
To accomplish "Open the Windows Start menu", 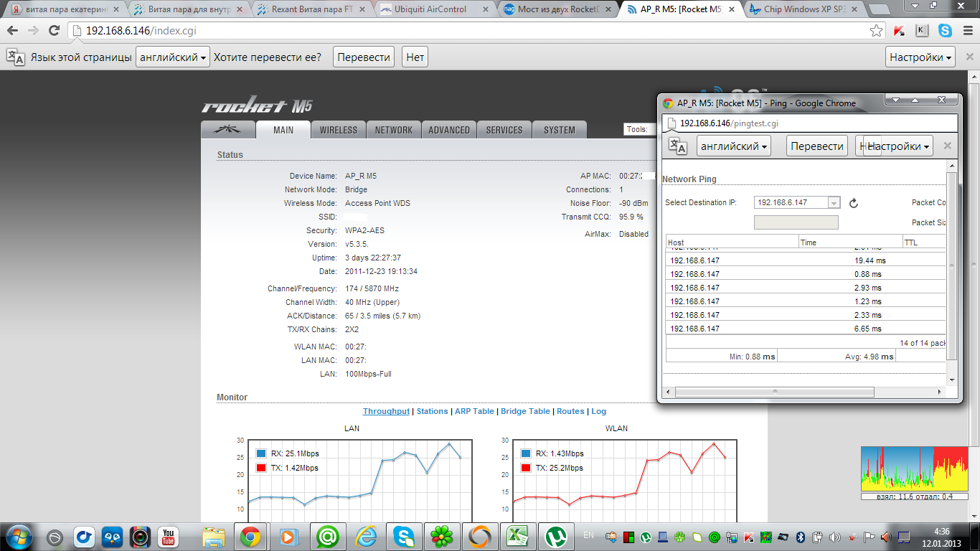I will (x=17, y=536).
